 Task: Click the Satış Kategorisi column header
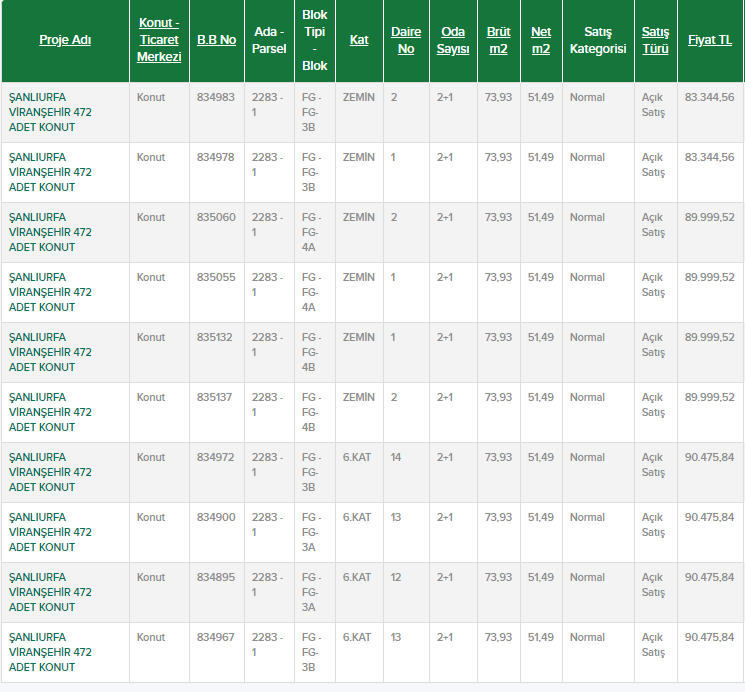(x=598, y=40)
